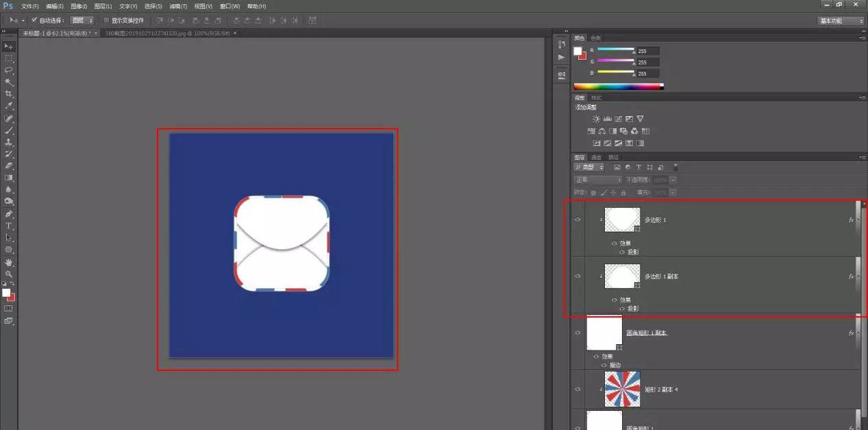868x430 pixels.
Task: Switch to the 通道 channels tab
Action: 597,157
